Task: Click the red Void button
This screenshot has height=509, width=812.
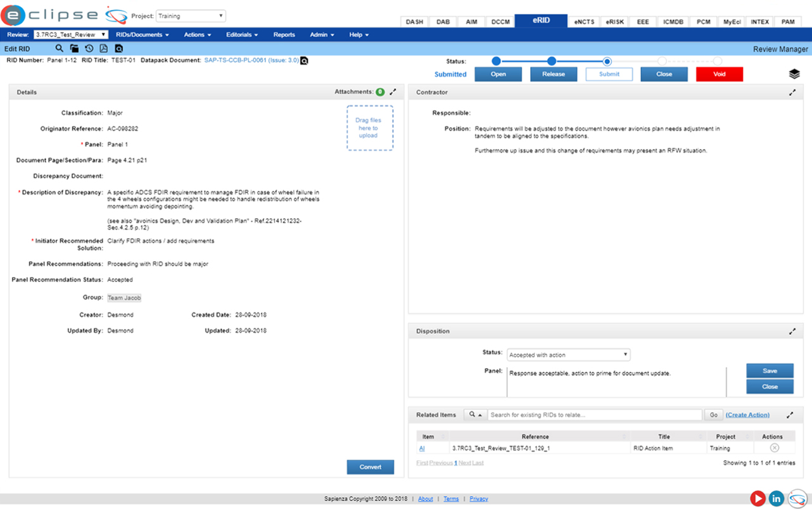Action: coord(719,74)
